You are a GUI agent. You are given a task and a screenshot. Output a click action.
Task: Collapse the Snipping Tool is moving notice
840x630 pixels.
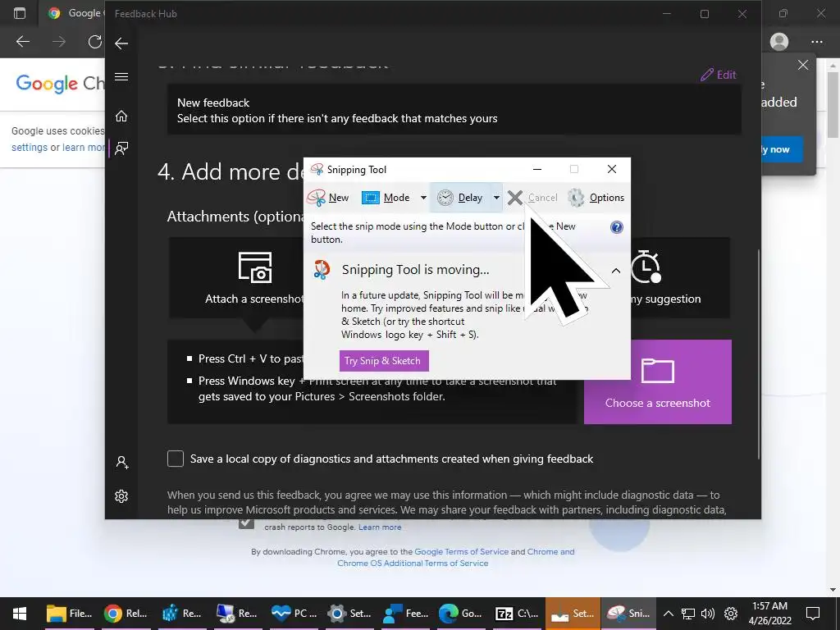[616, 271]
